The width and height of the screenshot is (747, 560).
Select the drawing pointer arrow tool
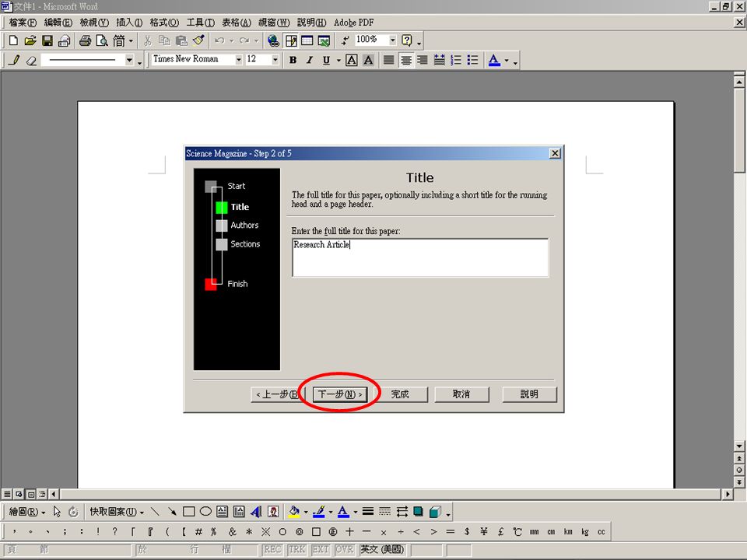(x=57, y=512)
